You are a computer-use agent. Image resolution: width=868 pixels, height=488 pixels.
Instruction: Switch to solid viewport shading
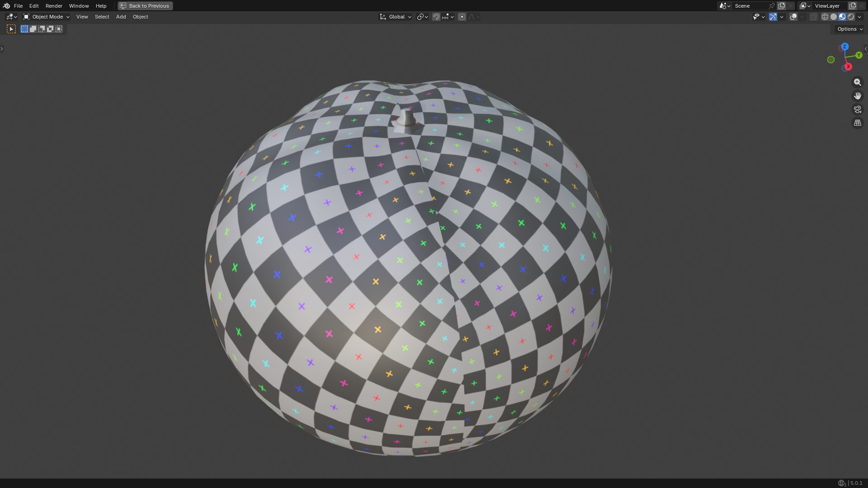pyautogui.click(x=834, y=17)
